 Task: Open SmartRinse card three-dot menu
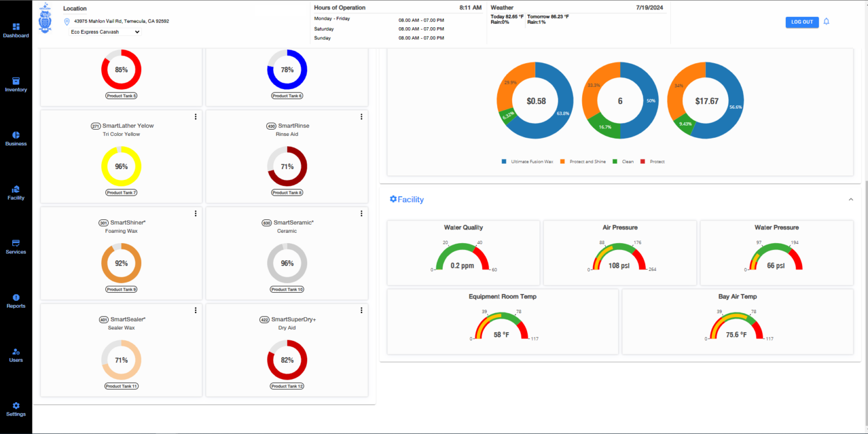tap(362, 117)
